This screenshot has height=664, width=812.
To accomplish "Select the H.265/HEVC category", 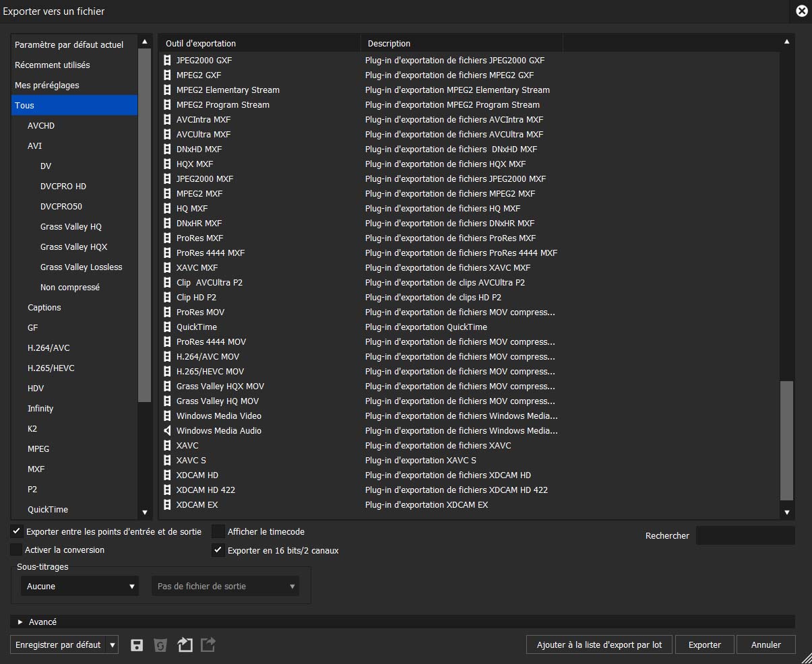I will tap(74, 368).
